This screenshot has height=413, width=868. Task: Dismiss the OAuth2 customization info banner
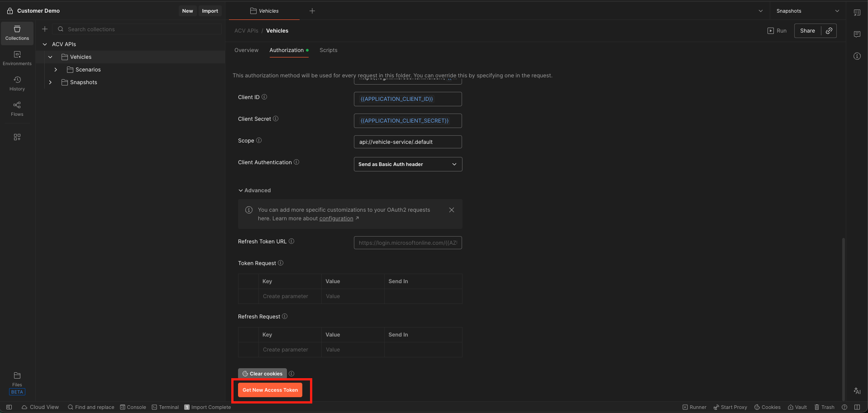coord(451,210)
